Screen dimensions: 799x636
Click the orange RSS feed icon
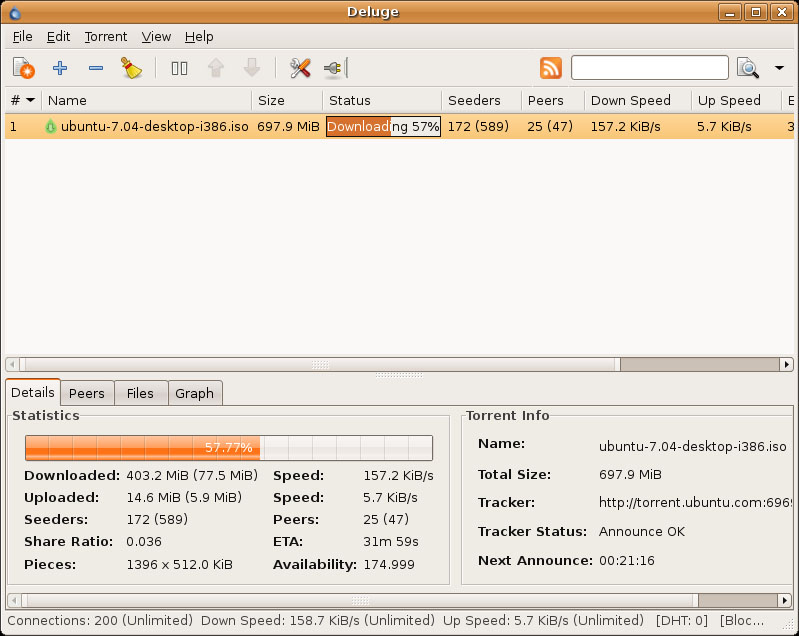coord(551,68)
